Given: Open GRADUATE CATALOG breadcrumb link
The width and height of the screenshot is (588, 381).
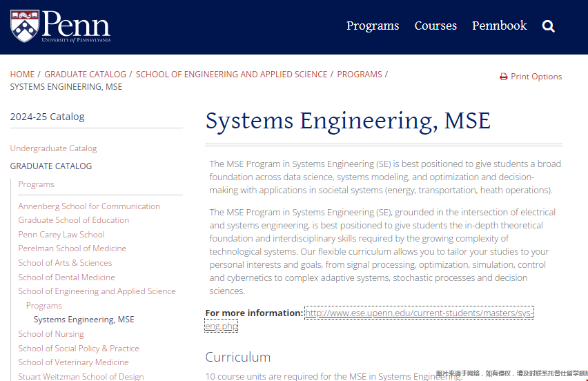Looking at the screenshot, I should click(x=85, y=75).
